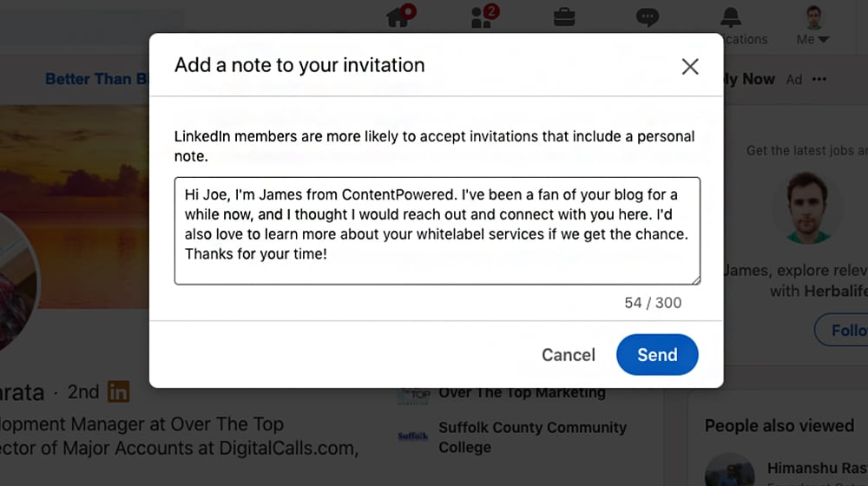Click the LinkedIn premium badge next to 2nd
The height and width of the screenshot is (486, 868).
tap(118, 392)
